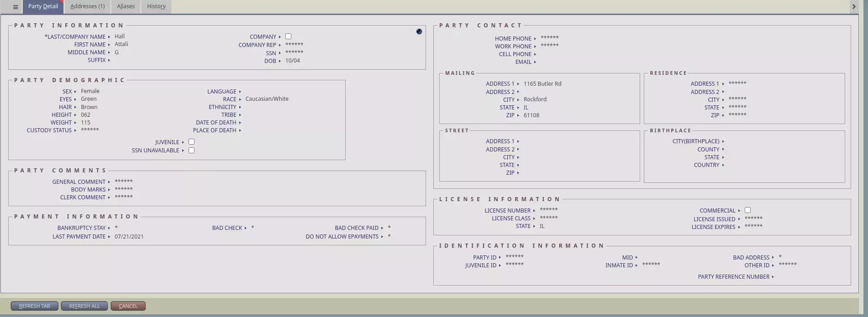The width and height of the screenshot is (868, 317).
Task: Click the WEIGHT value 115
Action: [85, 123]
